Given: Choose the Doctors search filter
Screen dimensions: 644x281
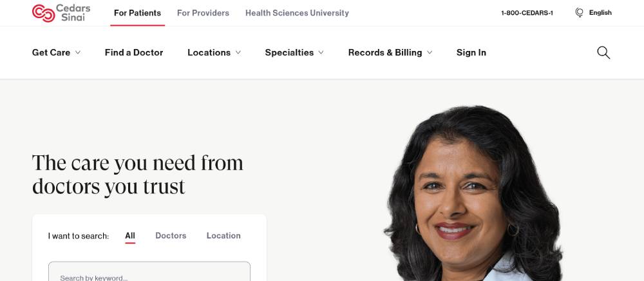Looking at the screenshot, I should (171, 236).
